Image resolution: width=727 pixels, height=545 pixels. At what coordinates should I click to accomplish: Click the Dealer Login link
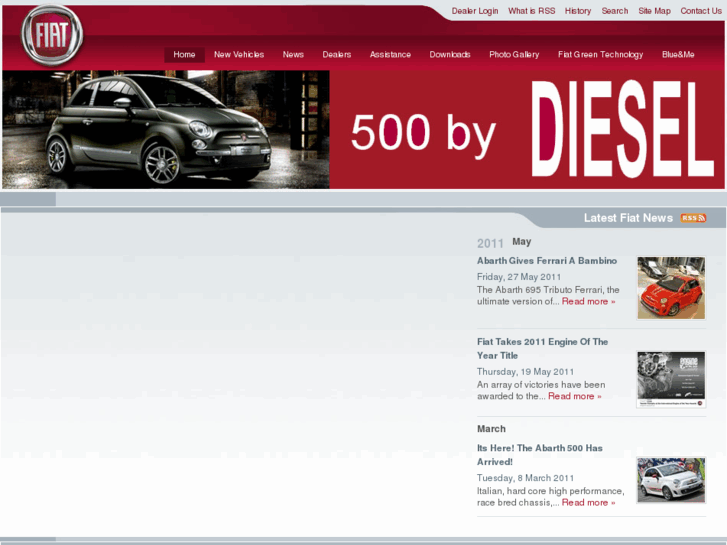pyautogui.click(x=475, y=11)
